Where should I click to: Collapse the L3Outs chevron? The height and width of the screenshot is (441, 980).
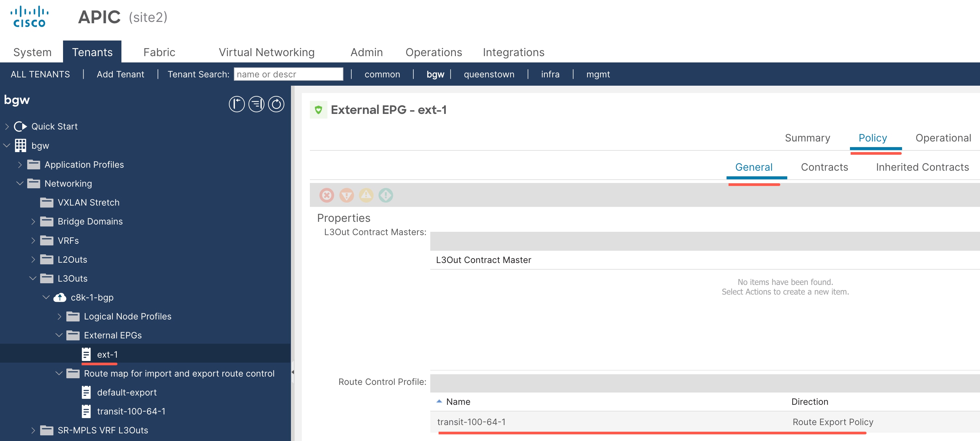point(33,278)
